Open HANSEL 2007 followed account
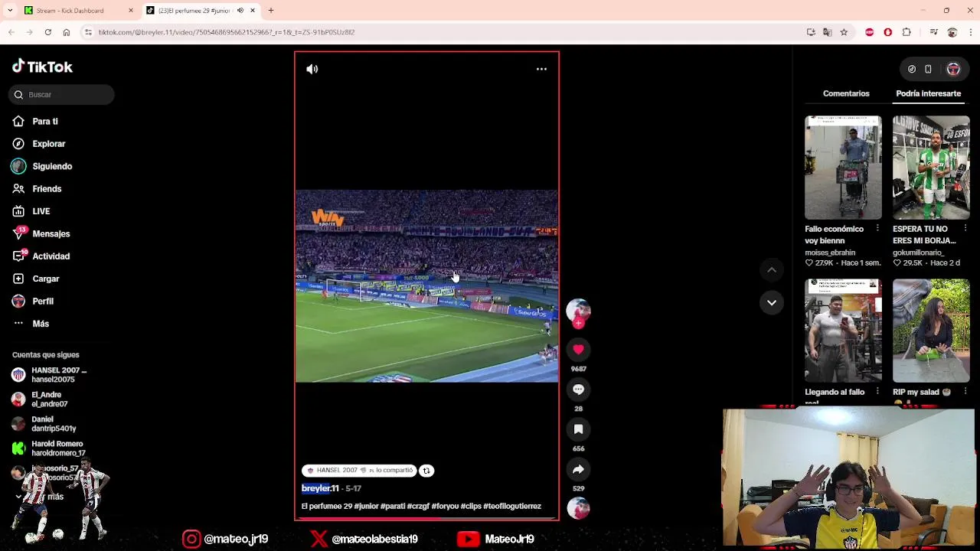This screenshot has height=551, width=980. pyautogui.click(x=50, y=375)
